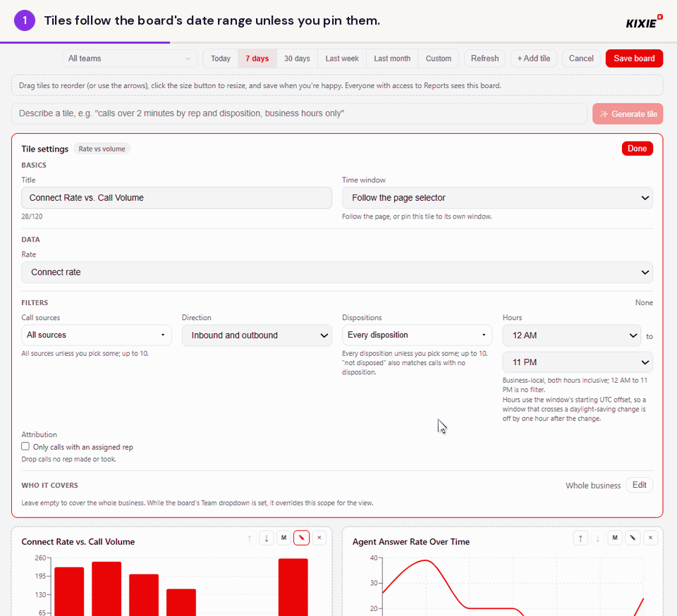This screenshot has width=677, height=616.
Task: Select the Custom date range
Action: 438,58
